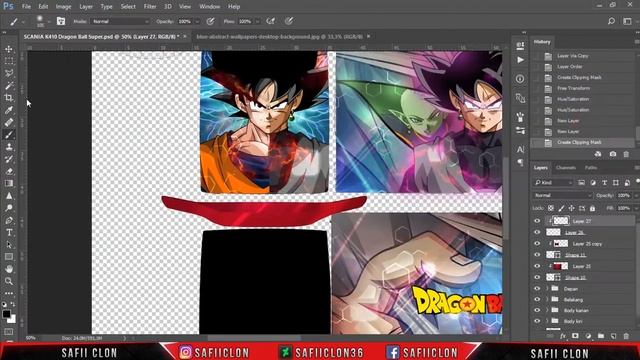
Task: Hide Layer 27 with eye icon
Action: pyautogui.click(x=537, y=221)
